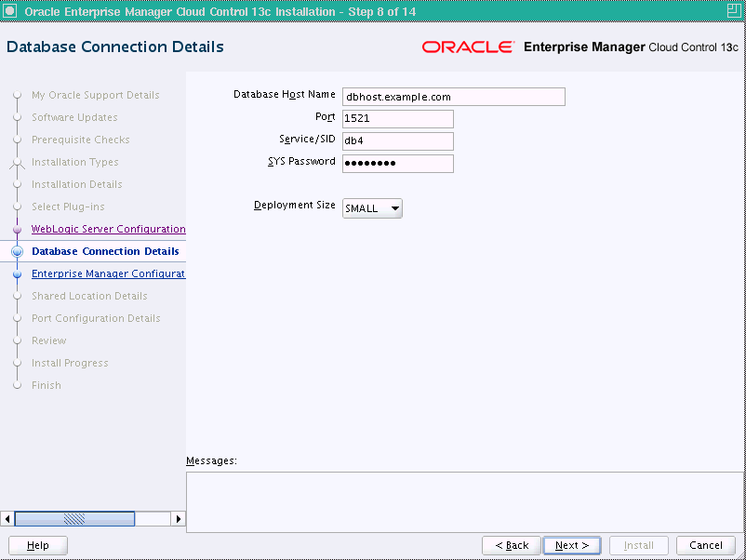Click Prerequisite Checks step
The height and width of the screenshot is (560, 746).
point(80,140)
